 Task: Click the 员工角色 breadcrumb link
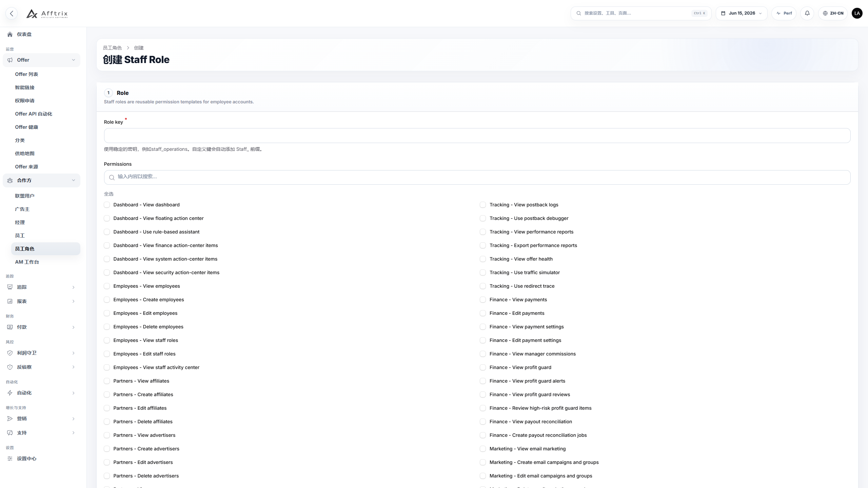point(112,48)
